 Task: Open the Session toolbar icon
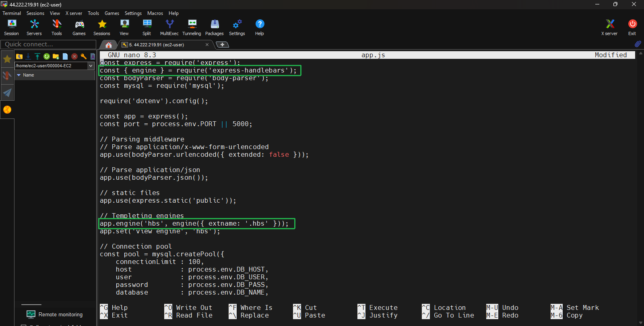point(12,27)
